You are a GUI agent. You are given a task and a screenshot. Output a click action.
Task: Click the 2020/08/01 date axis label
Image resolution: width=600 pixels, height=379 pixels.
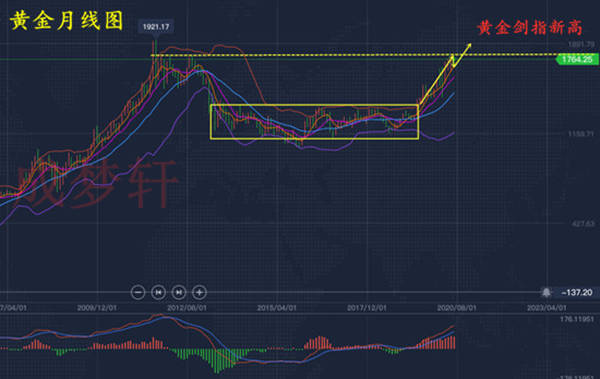click(457, 308)
